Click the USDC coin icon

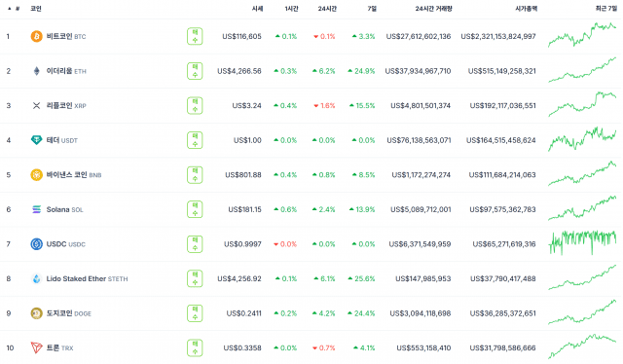[37, 244]
